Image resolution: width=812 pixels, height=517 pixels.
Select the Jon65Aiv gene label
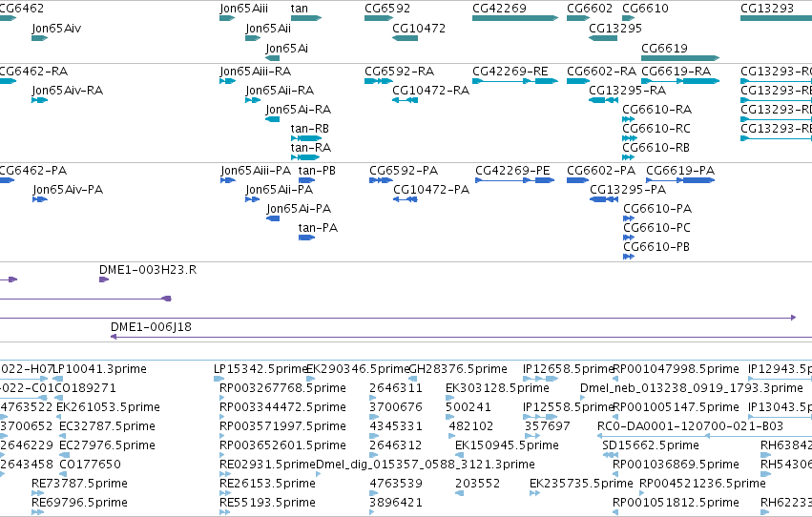(56, 28)
